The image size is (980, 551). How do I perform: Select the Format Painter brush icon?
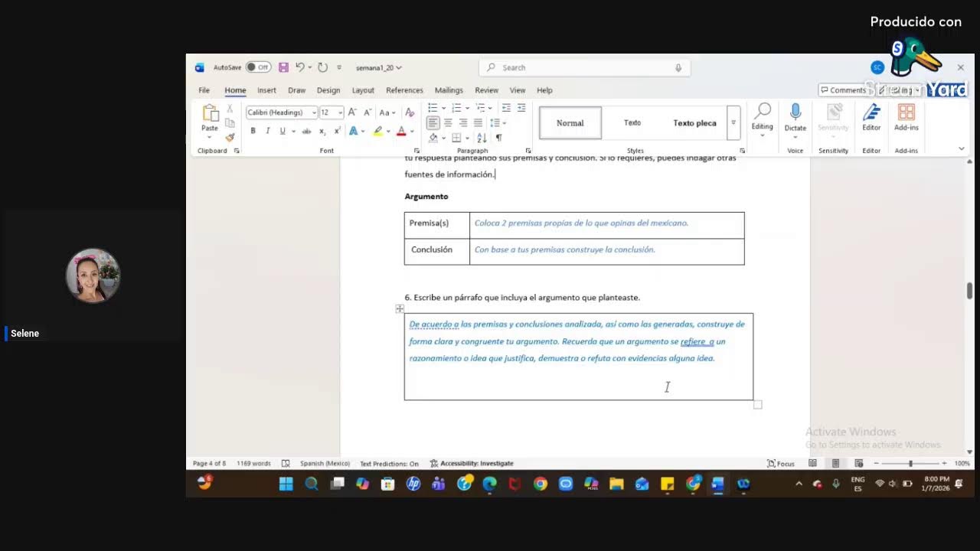(230, 138)
